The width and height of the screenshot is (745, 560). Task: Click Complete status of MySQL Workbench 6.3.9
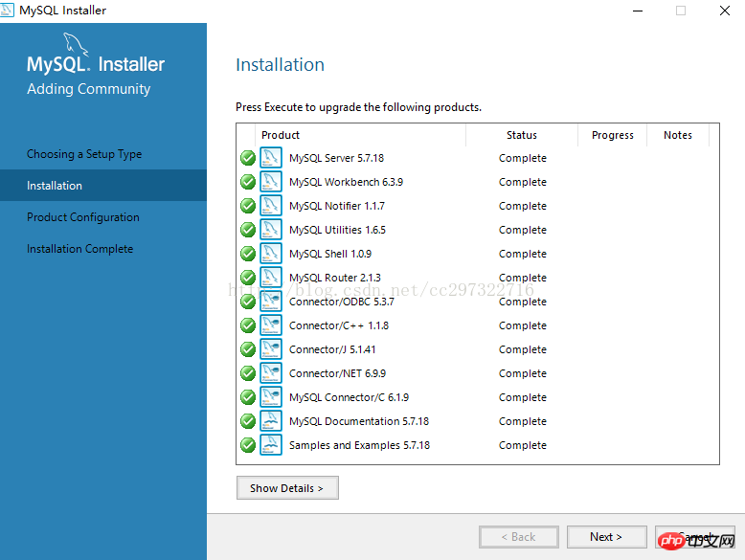(x=523, y=182)
